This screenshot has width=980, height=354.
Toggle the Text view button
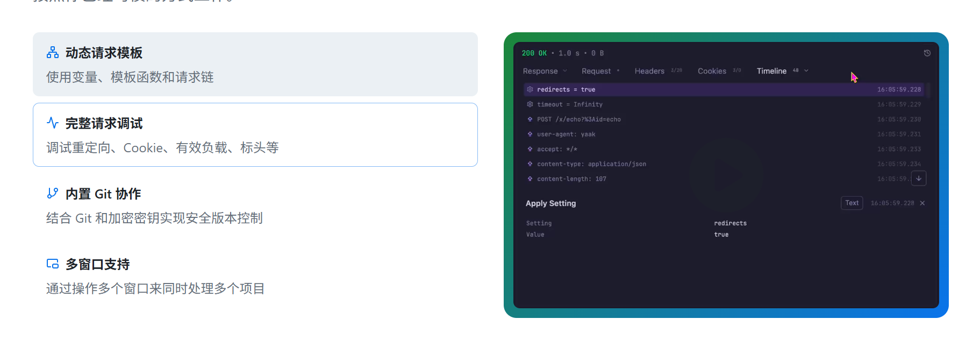pyautogui.click(x=852, y=203)
